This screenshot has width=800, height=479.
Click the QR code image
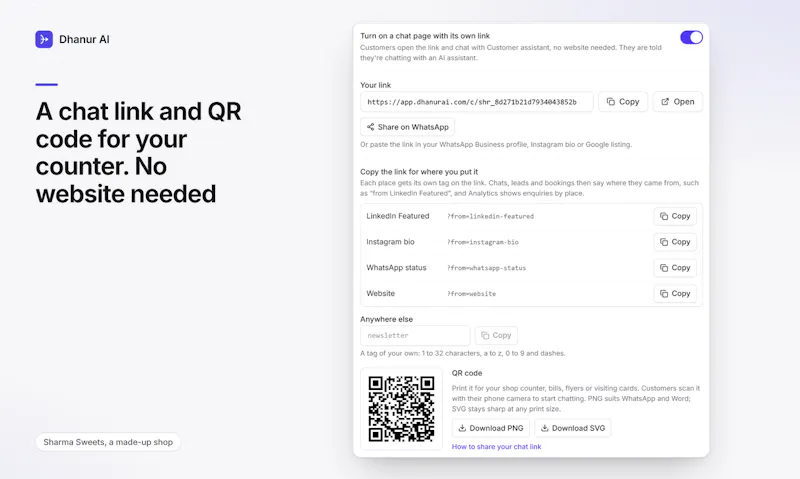click(x=402, y=409)
